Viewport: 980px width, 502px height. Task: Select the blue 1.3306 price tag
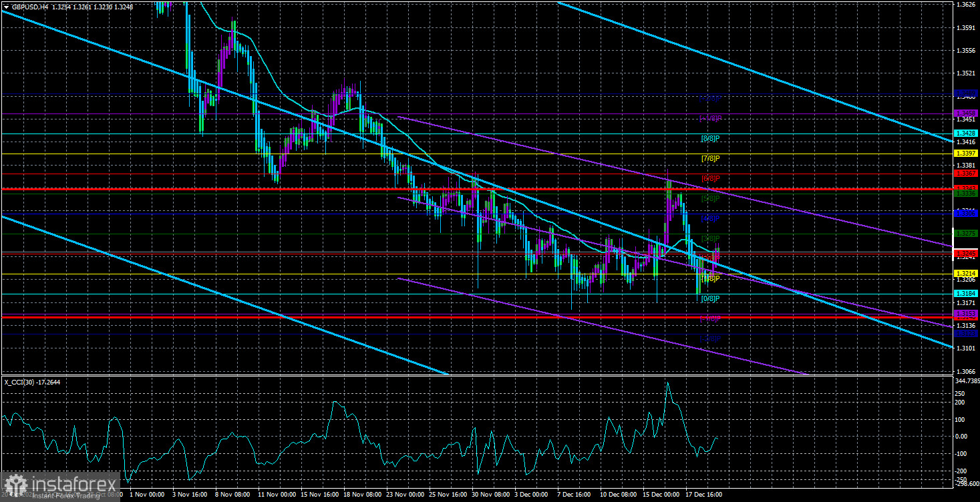pyautogui.click(x=966, y=214)
